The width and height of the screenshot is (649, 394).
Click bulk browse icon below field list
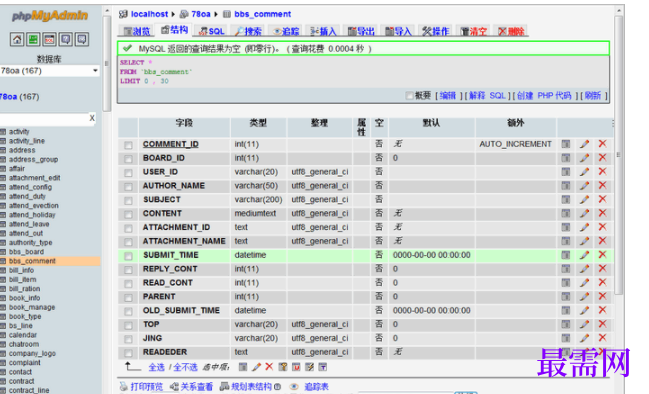(243, 367)
